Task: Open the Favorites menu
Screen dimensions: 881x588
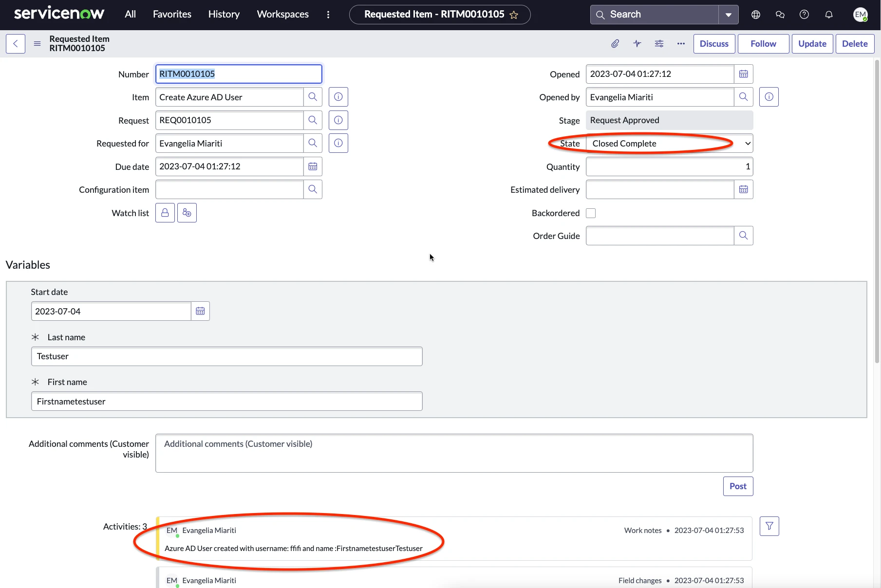Action: click(172, 14)
